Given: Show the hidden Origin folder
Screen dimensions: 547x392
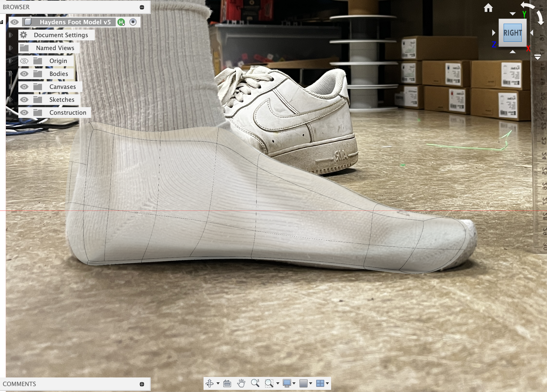Looking at the screenshot, I should coord(24,61).
